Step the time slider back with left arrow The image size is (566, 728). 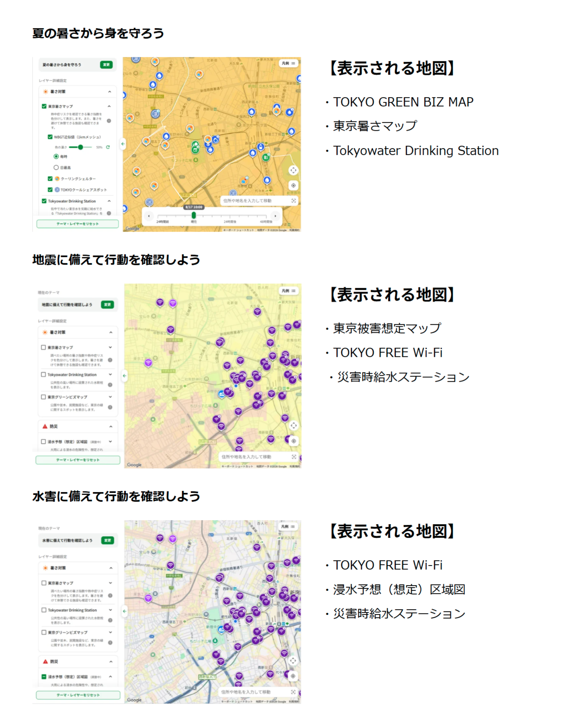[149, 216]
